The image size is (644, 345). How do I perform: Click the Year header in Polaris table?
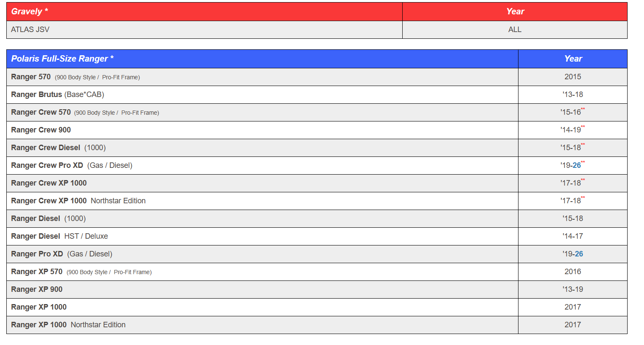point(573,59)
